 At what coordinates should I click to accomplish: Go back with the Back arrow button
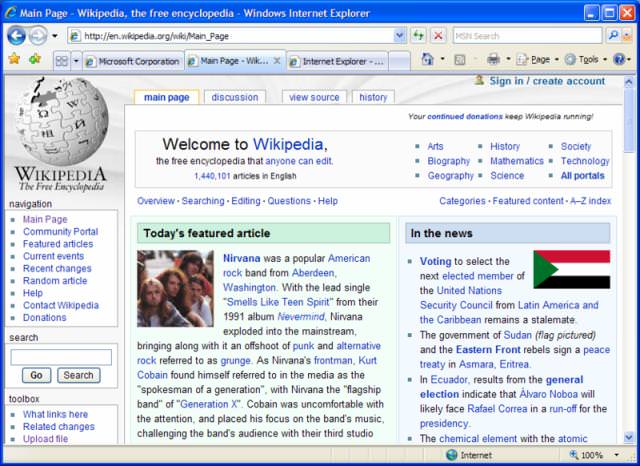pyautogui.click(x=16, y=36)
